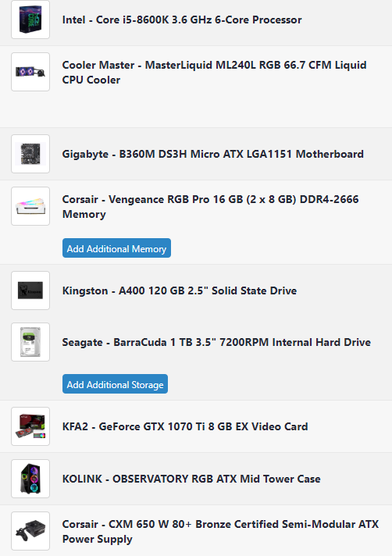Open the Cooler Master MasterLiquid cooler image
The image size is (392, 556).
click(x=30, y=72)
